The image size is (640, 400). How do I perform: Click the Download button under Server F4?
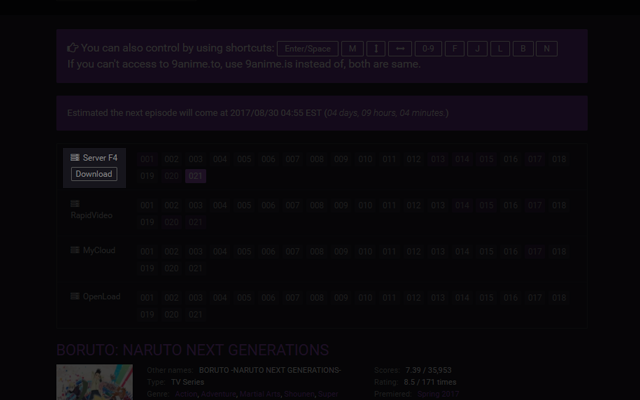pos(94,174)
